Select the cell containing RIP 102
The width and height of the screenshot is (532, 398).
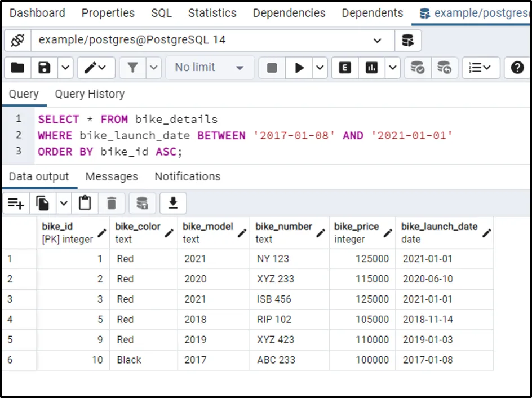coord(274,319)
